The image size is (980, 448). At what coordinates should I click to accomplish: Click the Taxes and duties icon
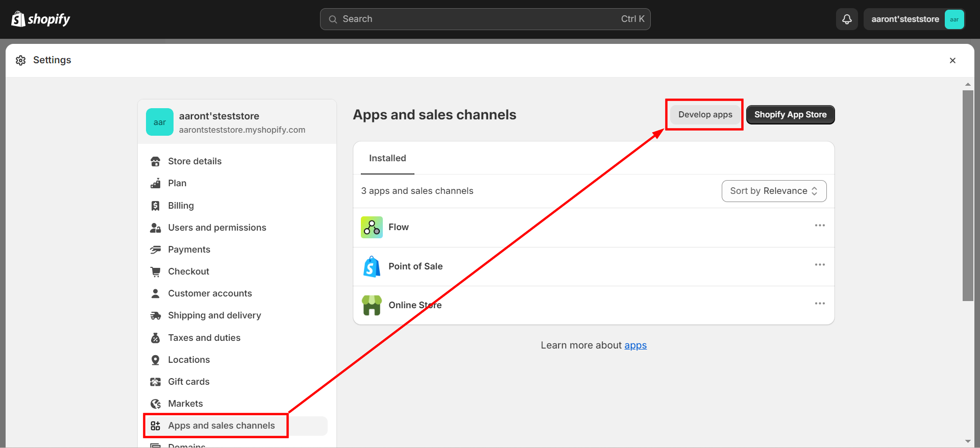pos(156,338)
